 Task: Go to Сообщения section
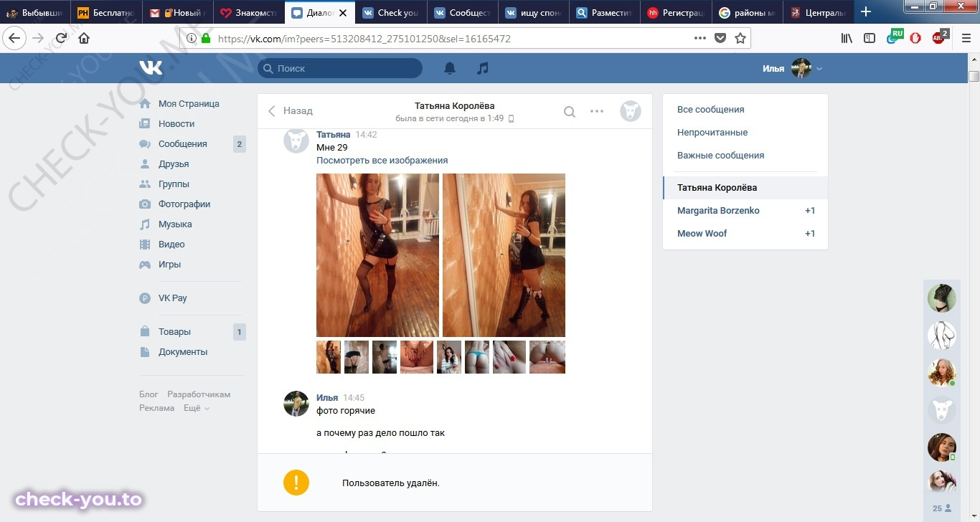(182, 144)
